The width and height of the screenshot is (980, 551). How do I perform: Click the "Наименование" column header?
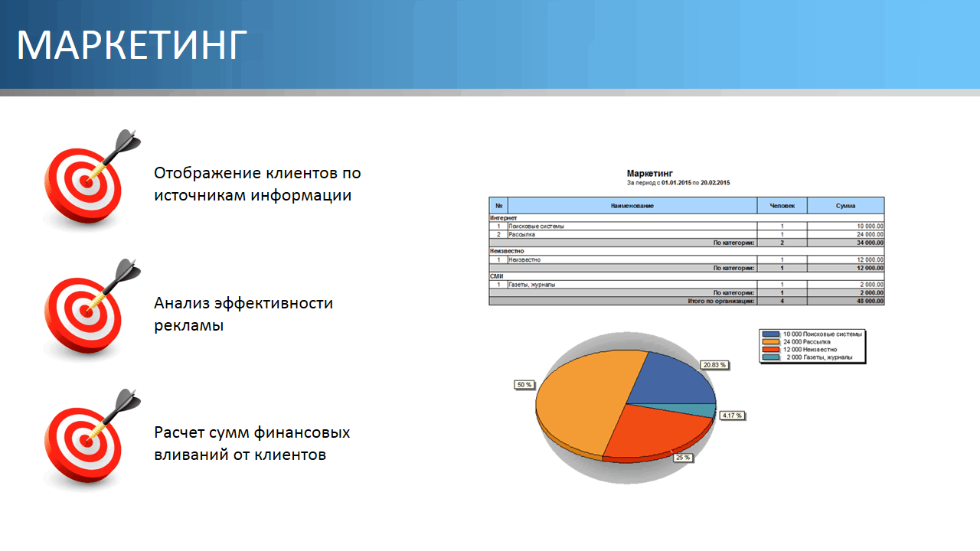(x=632, y=206)
